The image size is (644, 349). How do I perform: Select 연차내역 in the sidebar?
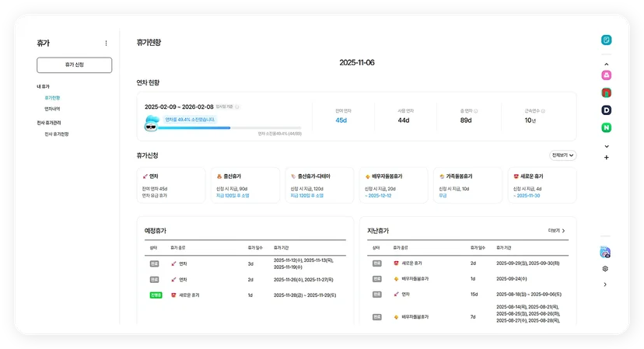point(52,109)
